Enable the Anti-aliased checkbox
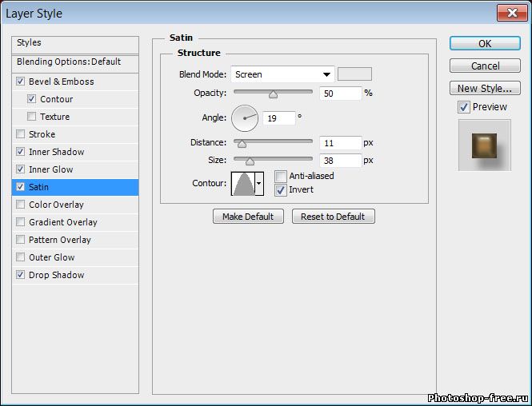This screenshot has width=532, height=406. (281, 177)
